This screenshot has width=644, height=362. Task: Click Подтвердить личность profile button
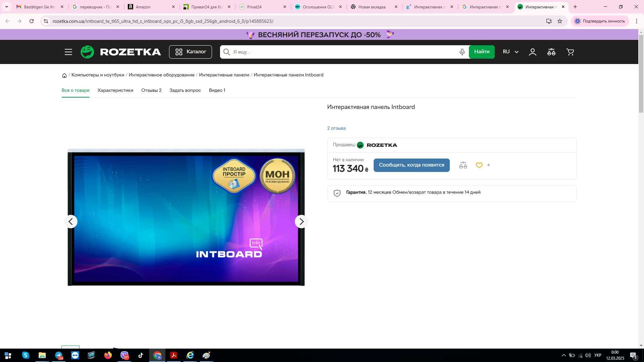pyautogui.click(x=600, y=21)
